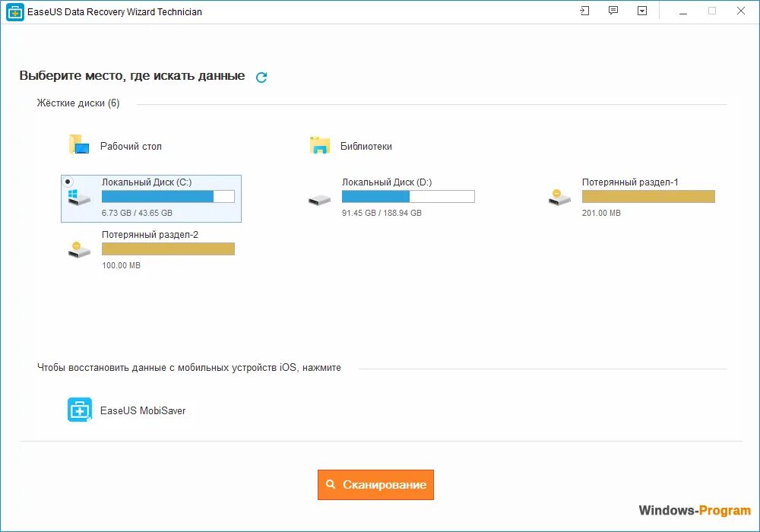Click the 6.73 GB / 43.65 GB size text
The width and height of the screenshot is (760, 532).
coord(137,213)
